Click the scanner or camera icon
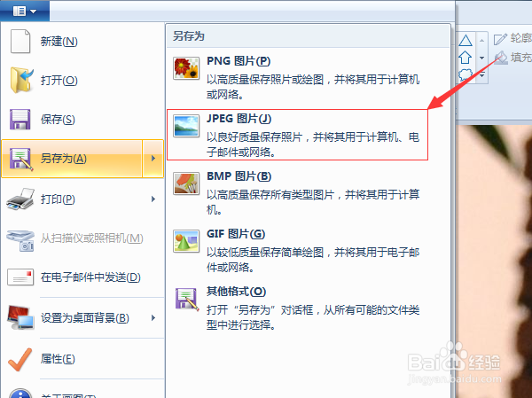This screenshot has height=398, width=532. click(x=20, y=240)
